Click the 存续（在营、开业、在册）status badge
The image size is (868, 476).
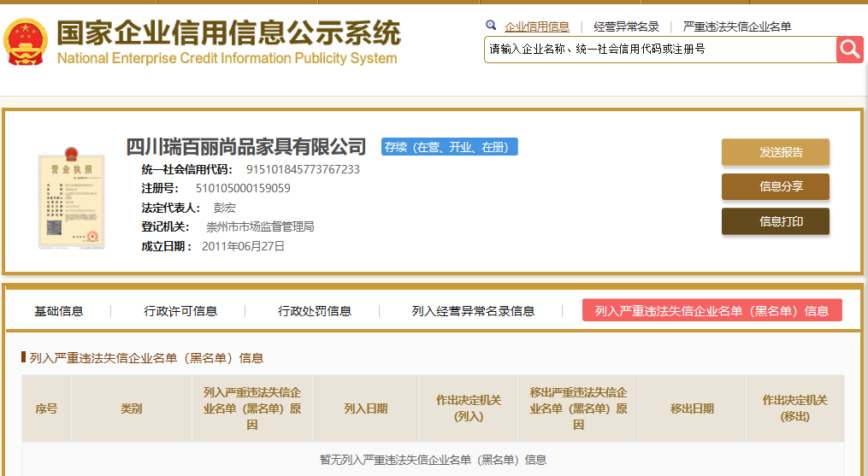[450, 147]
